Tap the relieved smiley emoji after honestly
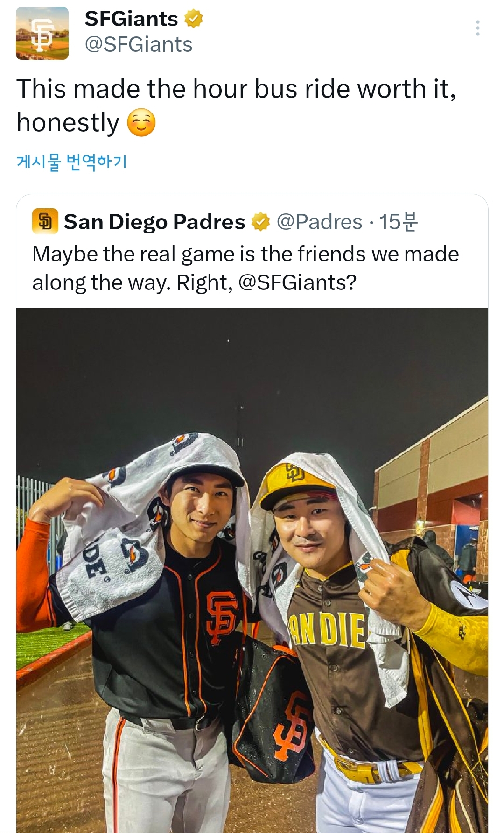The image size is (504, 833). click(141, 123)
